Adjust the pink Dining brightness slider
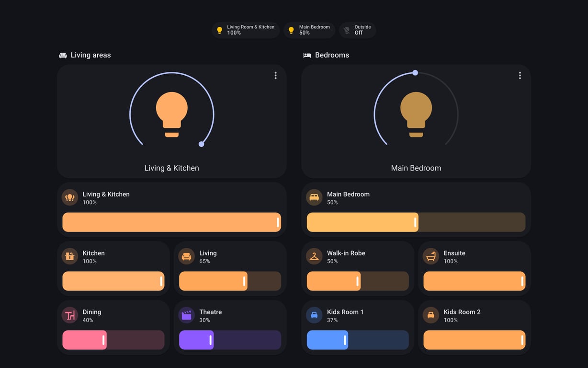The image size is (588, 368). tap(113, 340)
